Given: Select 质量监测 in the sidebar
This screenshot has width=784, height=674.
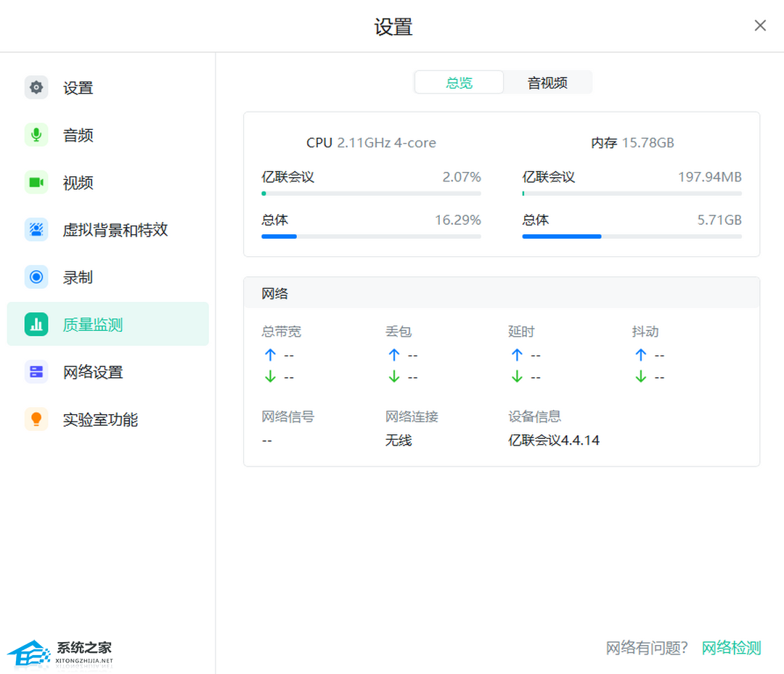Looking at the screenshot, I should click(108, 324).
